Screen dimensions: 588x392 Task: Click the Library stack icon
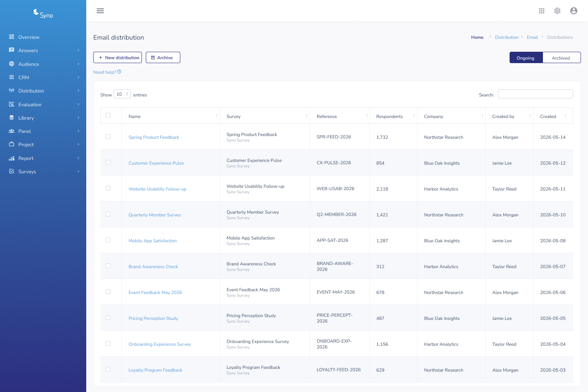(x=11, y=118)
